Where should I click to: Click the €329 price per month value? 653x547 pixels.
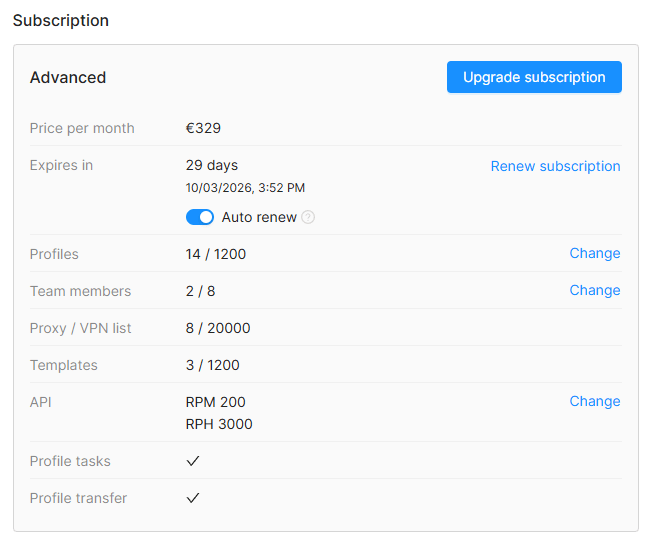203,128
